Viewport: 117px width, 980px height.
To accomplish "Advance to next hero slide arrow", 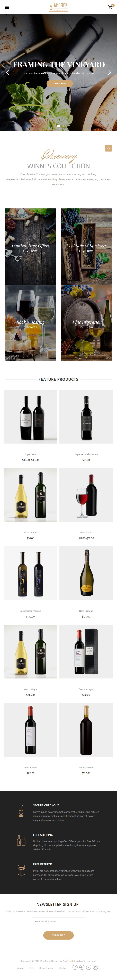I will (109, 72).
